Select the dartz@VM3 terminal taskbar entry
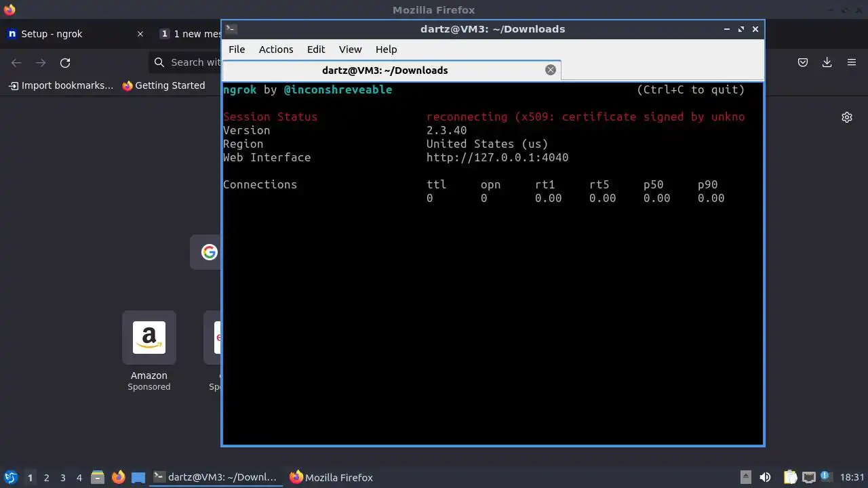Screen dimensions: 868x488 coord(215,477)
